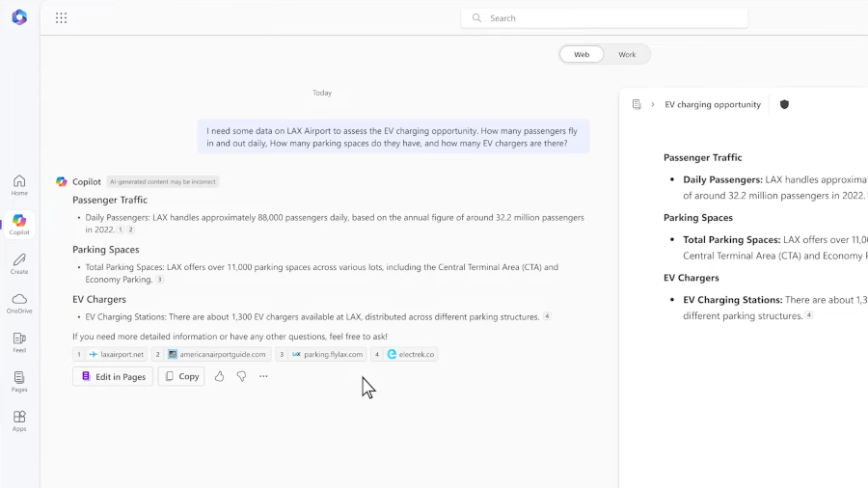This screenshot has height=488, width=868.
Task: Select Copilot in the left sidebar
Action: click(19, 225)
